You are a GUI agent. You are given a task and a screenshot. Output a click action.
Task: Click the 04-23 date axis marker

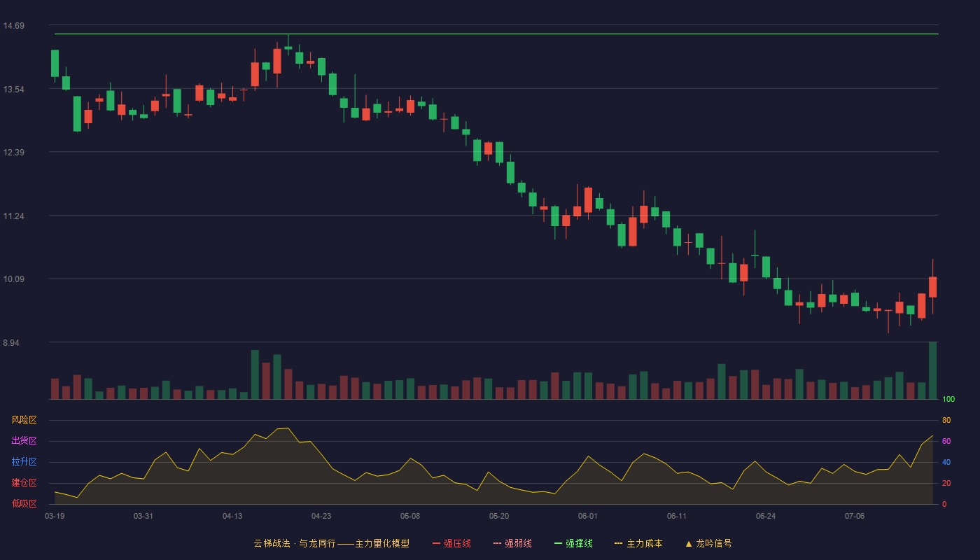coord(321,516)
